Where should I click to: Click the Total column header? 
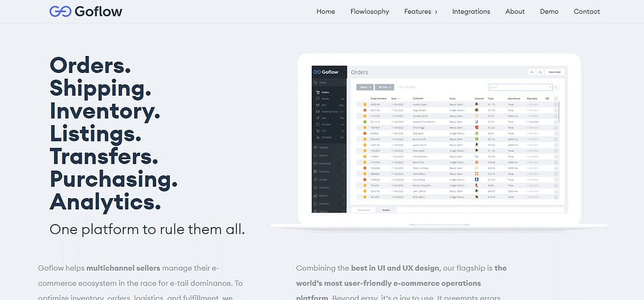(491, 99)
